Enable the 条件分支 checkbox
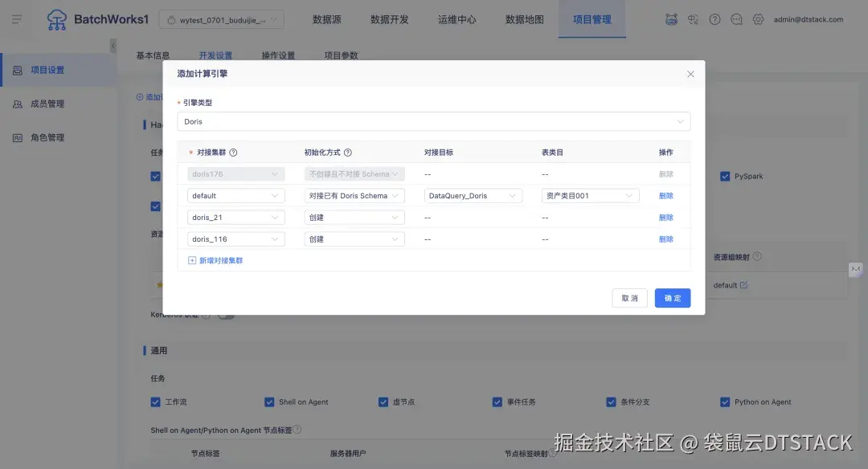Screen dimensions: 868x469 (612, 402)
